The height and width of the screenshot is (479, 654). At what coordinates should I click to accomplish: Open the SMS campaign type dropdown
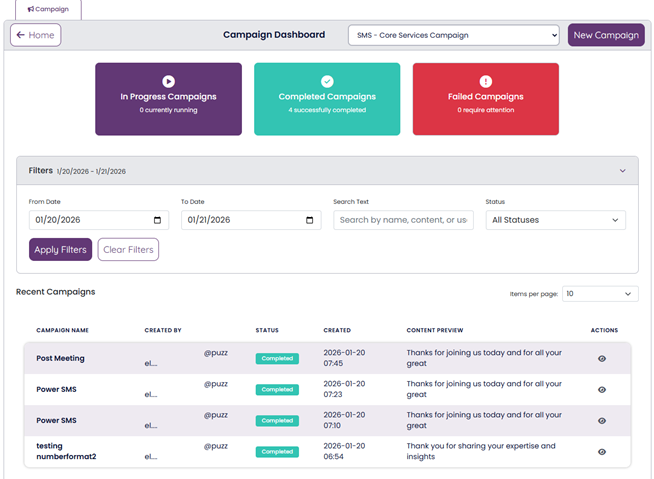click(x=453, y=35)
